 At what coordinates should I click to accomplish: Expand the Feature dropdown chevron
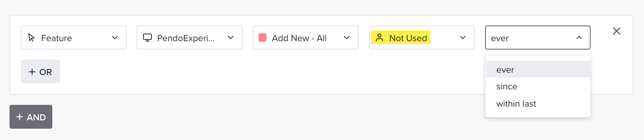click(115, 38)
